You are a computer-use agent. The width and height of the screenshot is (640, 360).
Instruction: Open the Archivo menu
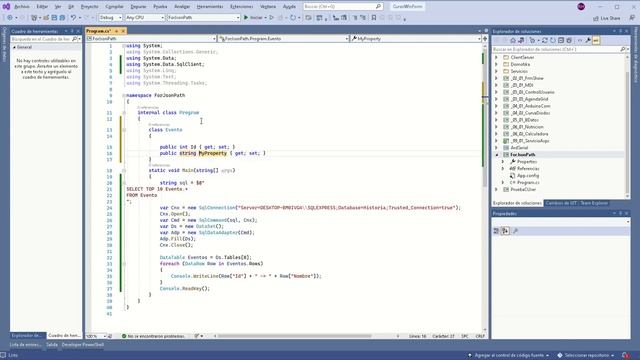click(x=22, y=7)
